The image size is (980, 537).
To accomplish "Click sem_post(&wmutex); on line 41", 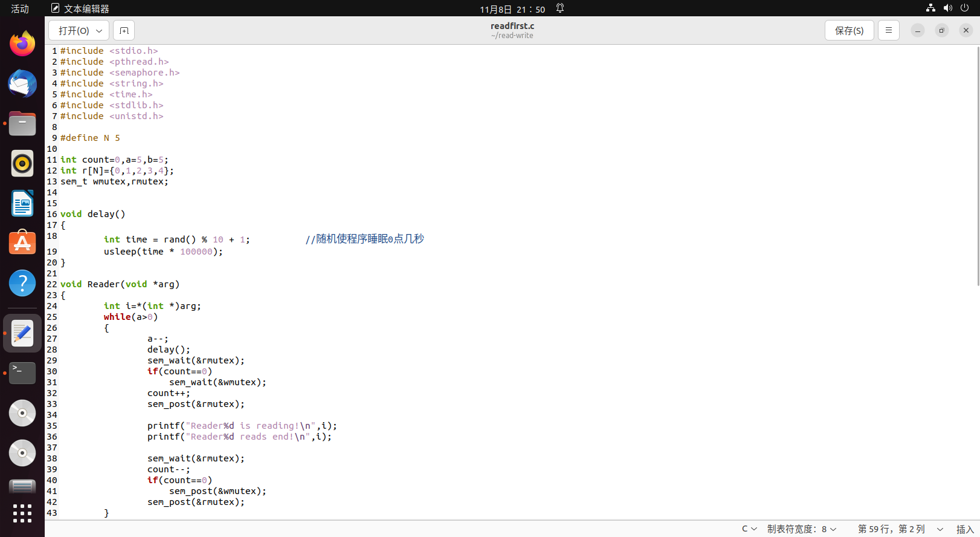I will point(218,491).
